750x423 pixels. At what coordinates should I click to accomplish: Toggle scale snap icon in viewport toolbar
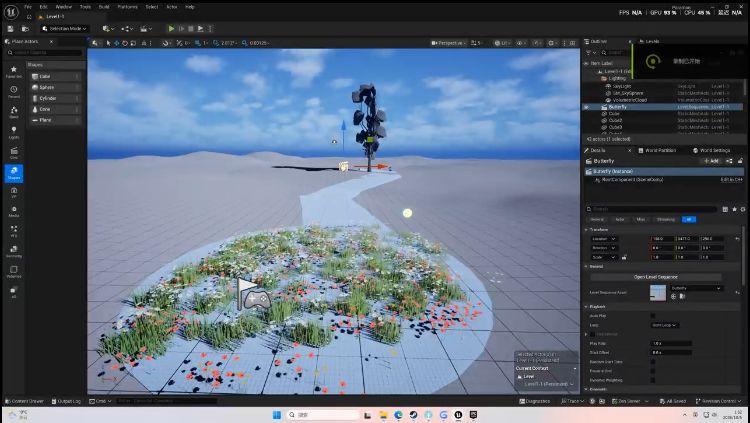point(244,43)
